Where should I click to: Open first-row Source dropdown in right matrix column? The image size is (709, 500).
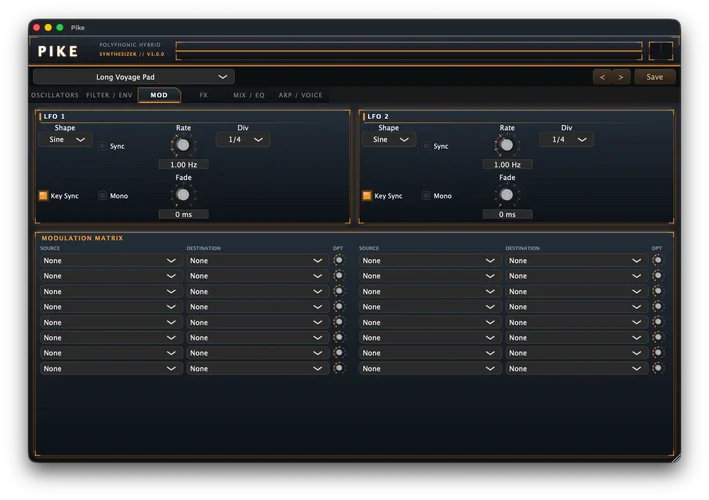(x=430, y=261)
